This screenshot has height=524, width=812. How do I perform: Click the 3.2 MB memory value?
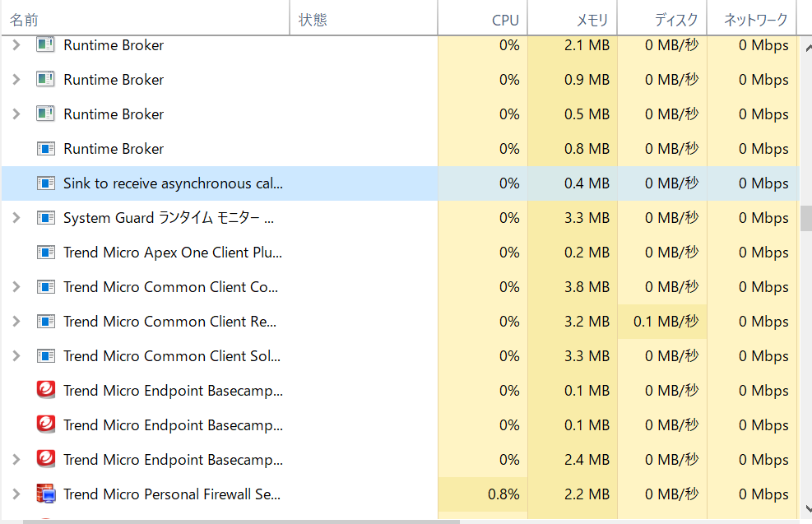click(x=587, y=322)
